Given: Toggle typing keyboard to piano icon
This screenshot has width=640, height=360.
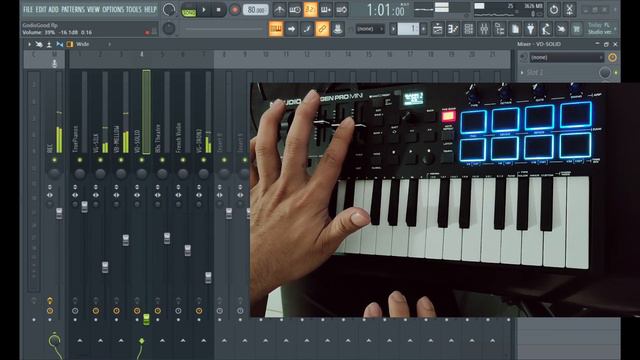Looking at the screenshot, I should point(276,29).
